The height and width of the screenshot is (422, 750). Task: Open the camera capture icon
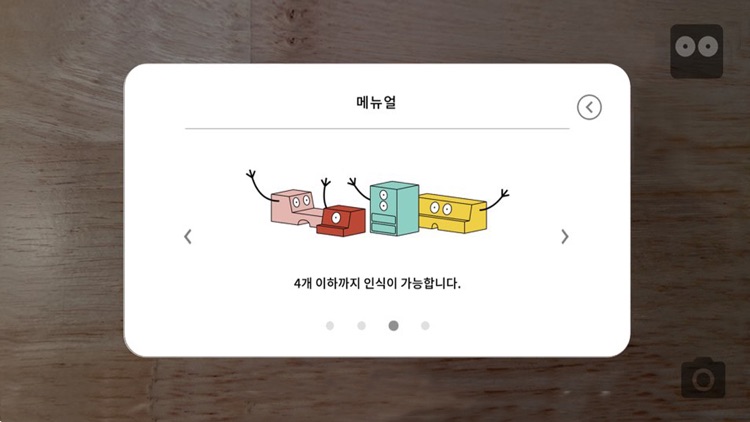coord(703,378)
